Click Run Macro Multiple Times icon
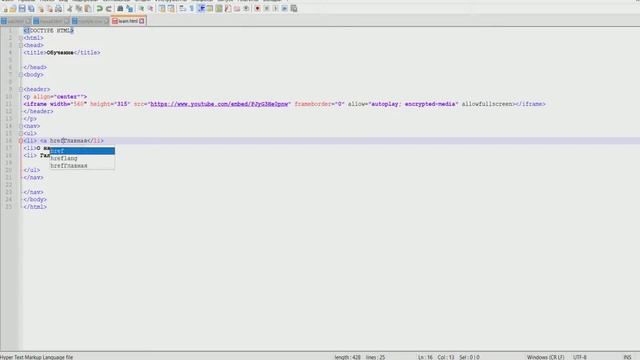Image resolution: width=640 pixels, height=360 pixels. click(x=284, y=9)
